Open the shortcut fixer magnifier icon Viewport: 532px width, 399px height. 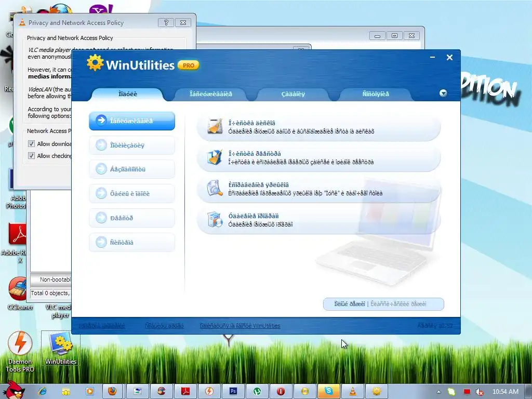pos(215,188)
